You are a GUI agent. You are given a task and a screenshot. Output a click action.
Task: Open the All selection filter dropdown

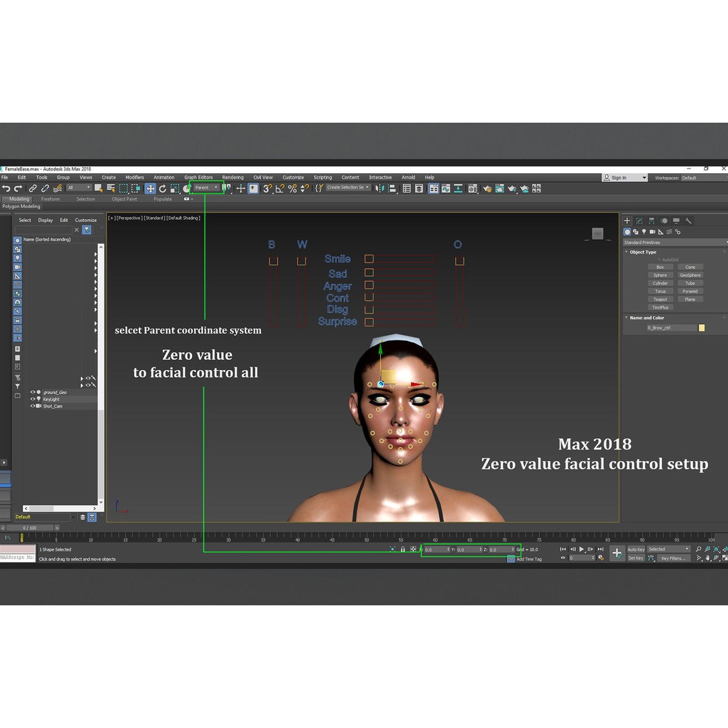pyautogui.click(x=78, y=187)
